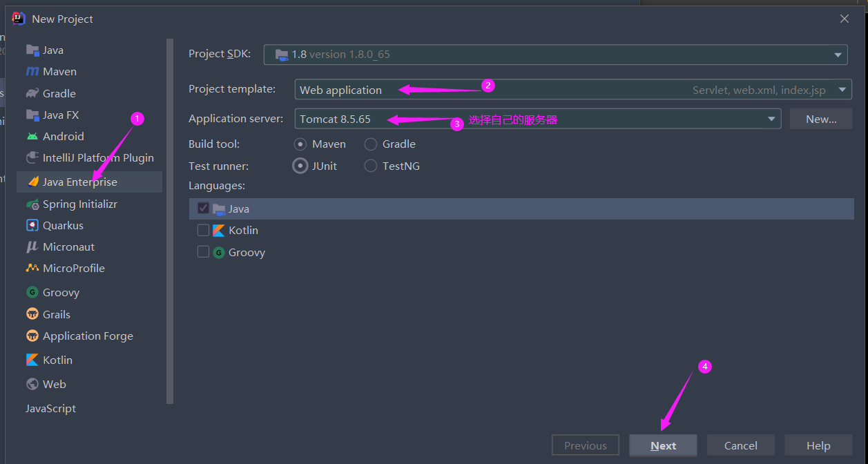This screenshot has height=464, width=868.
Task: Click the Groovy logo in Languages list
Action: pyautogui.click(x=219, y=252)
